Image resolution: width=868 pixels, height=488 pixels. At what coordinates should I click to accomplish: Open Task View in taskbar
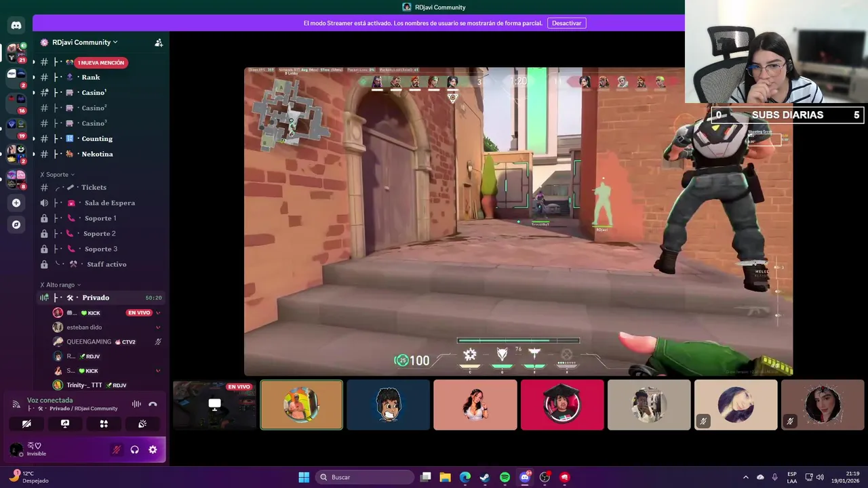click(x=425, y=477)
